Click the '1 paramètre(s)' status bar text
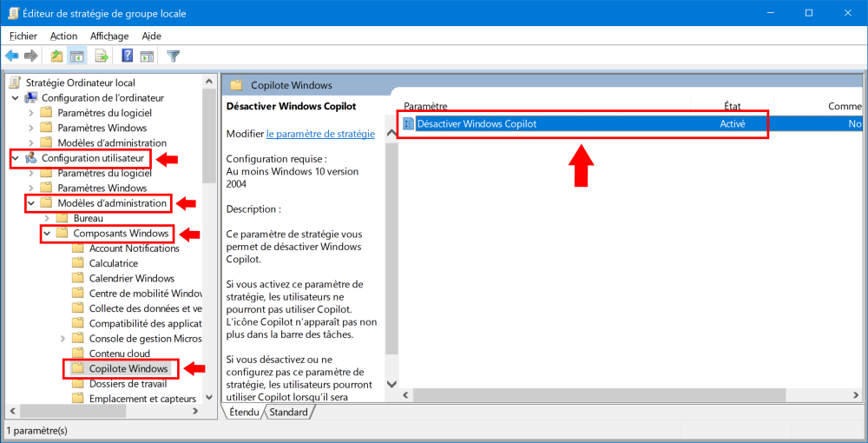Screen dimensions: 868x443 [x=36, y=430]
